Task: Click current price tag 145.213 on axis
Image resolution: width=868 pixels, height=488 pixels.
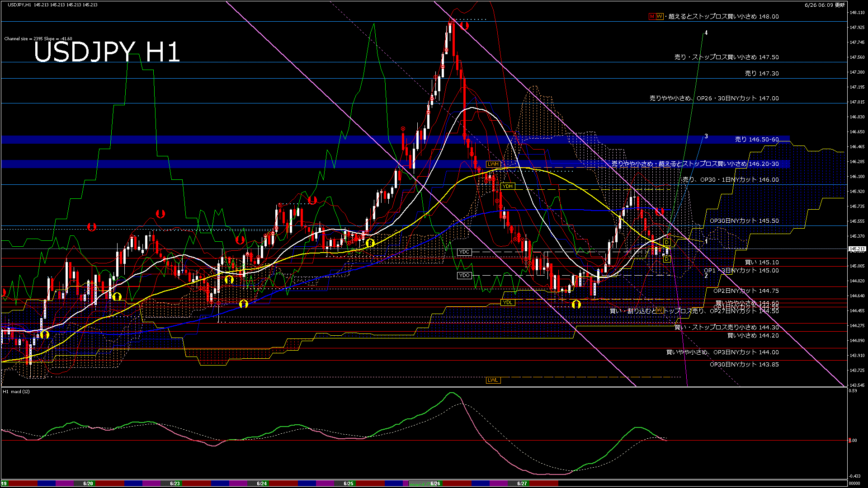Action: click(857, 249)
